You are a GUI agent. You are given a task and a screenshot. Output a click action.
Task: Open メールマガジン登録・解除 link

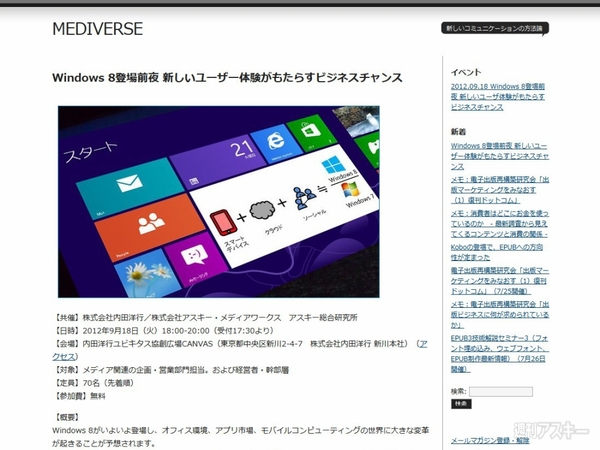point(490,440)
